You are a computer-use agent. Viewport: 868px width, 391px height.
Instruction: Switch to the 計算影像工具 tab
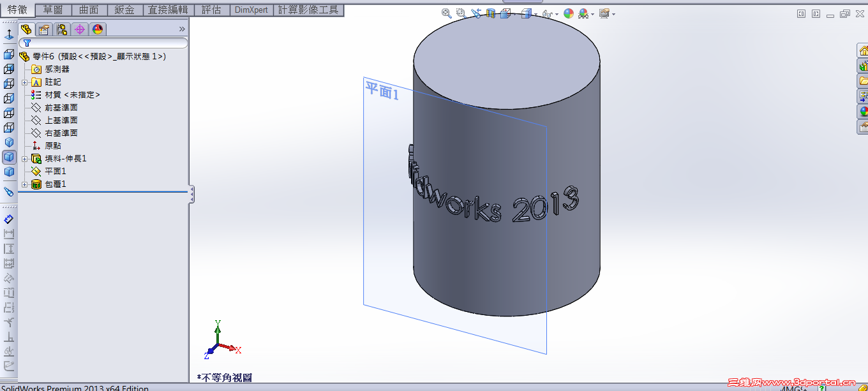pyautogui.click(x=309, y=10)
